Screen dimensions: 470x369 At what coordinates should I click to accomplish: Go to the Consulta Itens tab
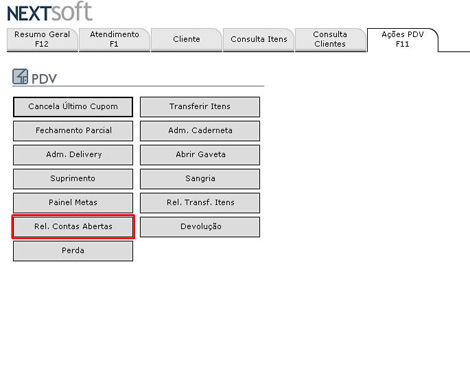pyautogui.click(x=258, y=39)
